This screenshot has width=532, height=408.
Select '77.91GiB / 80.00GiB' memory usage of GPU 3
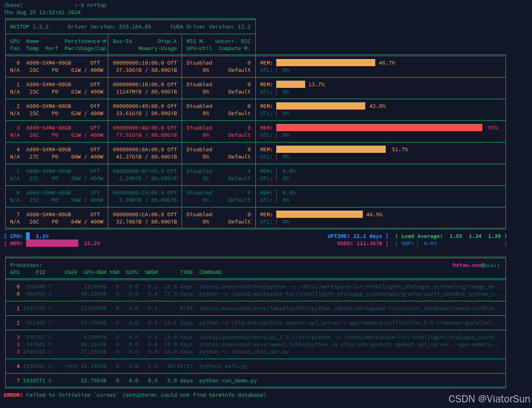(x=146, y=135)
